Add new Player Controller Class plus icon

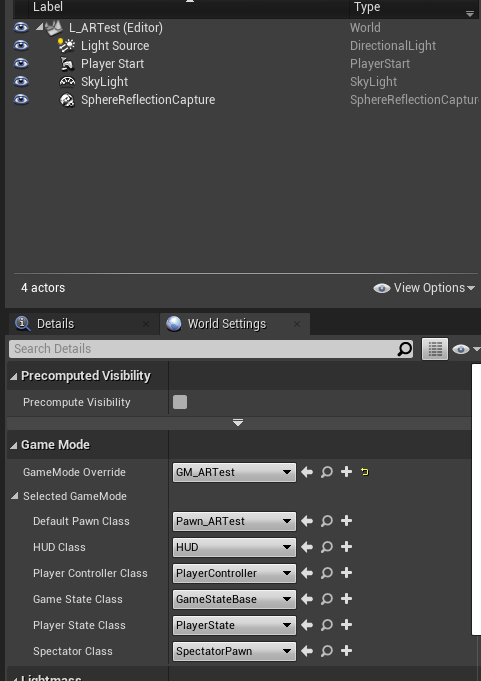[346, 572]
